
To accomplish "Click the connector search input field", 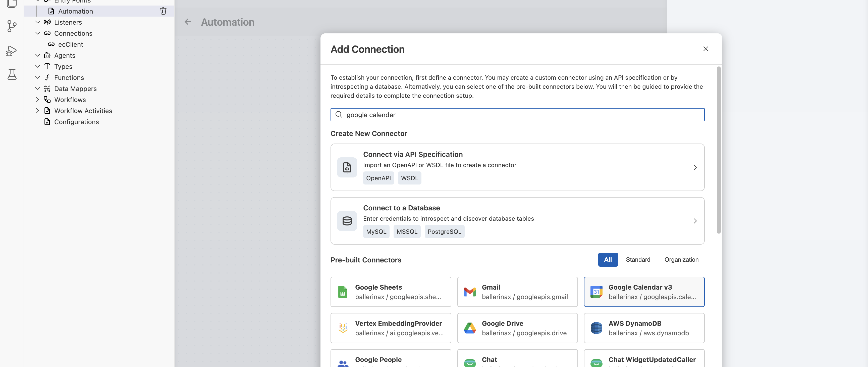I will 517,115.
